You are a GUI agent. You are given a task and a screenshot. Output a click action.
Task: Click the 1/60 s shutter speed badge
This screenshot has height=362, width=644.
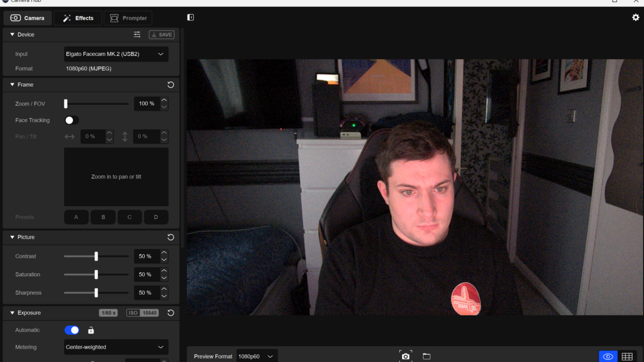tap(108, 313)
